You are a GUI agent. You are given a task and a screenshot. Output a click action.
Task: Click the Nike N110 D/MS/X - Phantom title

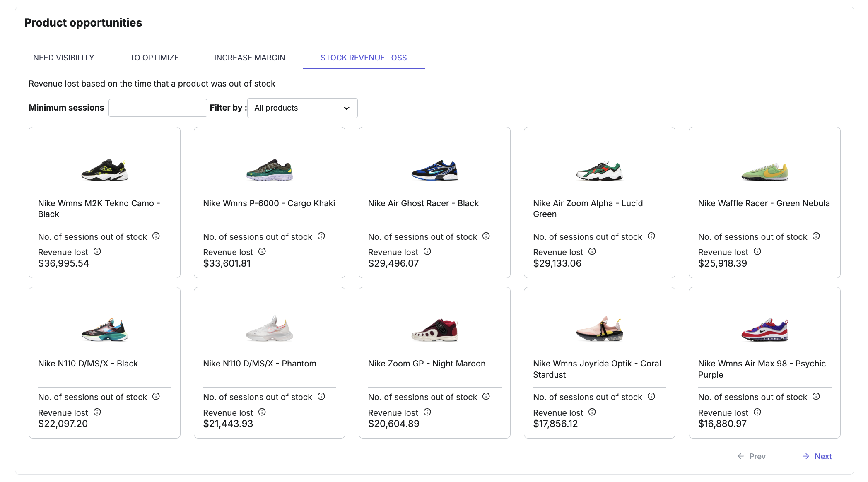(x=260, y=364)
